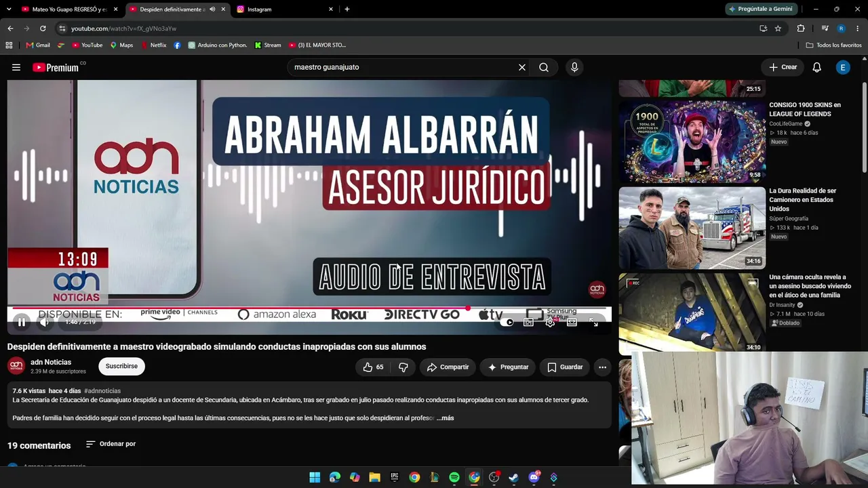
Task: Open the Súper Geografía channel link
Action: click(x=789, y=219)
